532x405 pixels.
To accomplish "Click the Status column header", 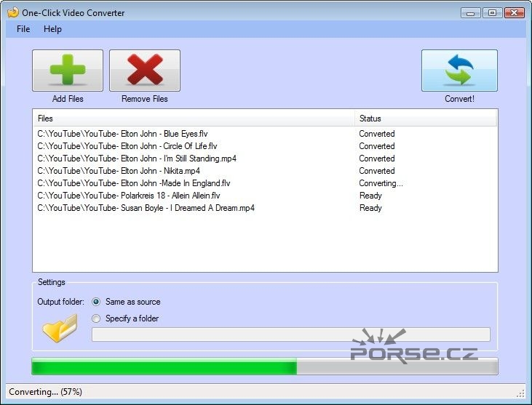I will pos(426,119).
